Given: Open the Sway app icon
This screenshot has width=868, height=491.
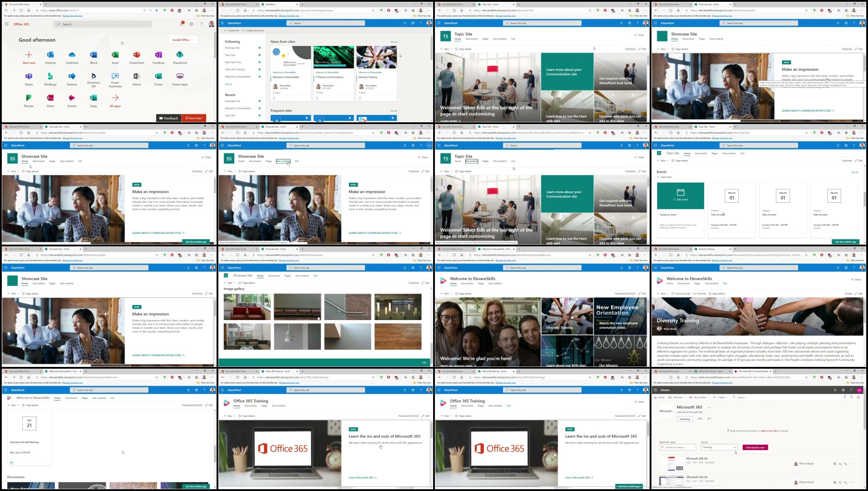Looking at the screenshot, I should pyautogui.click(x=93, y=98).
